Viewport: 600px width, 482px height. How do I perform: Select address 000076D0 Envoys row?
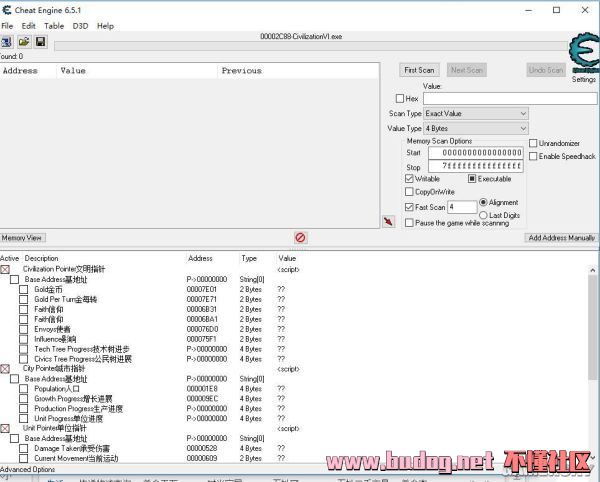[x=202, y=329]
